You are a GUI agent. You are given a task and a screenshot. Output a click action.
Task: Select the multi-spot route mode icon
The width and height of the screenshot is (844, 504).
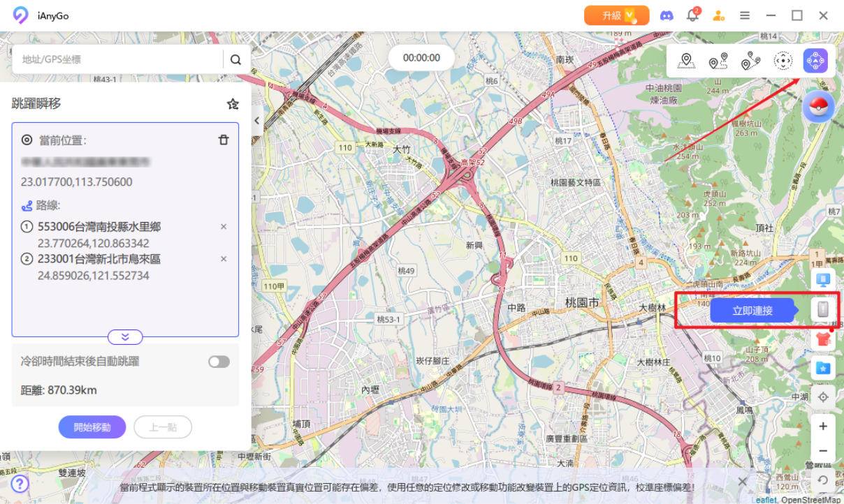tap(751, 61)
